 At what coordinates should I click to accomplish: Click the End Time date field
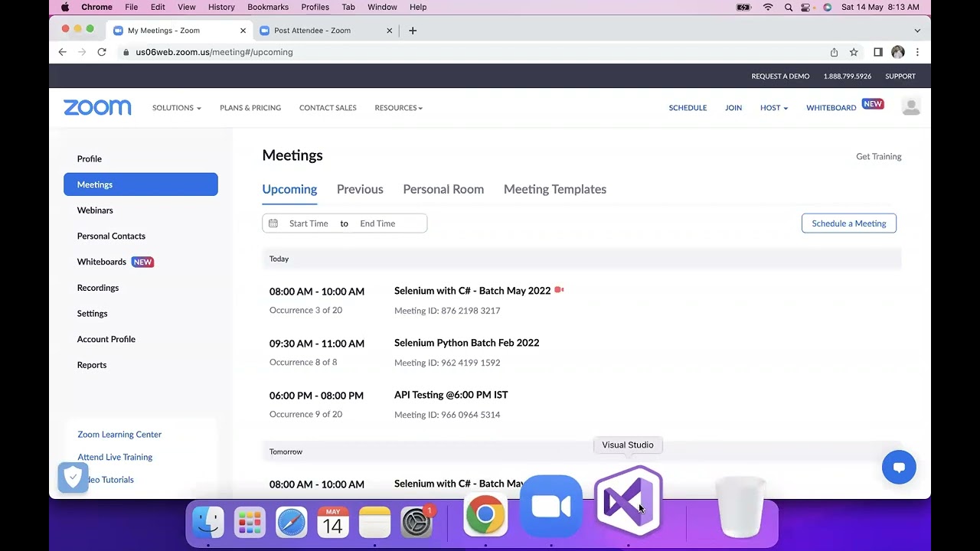point(377,223)
